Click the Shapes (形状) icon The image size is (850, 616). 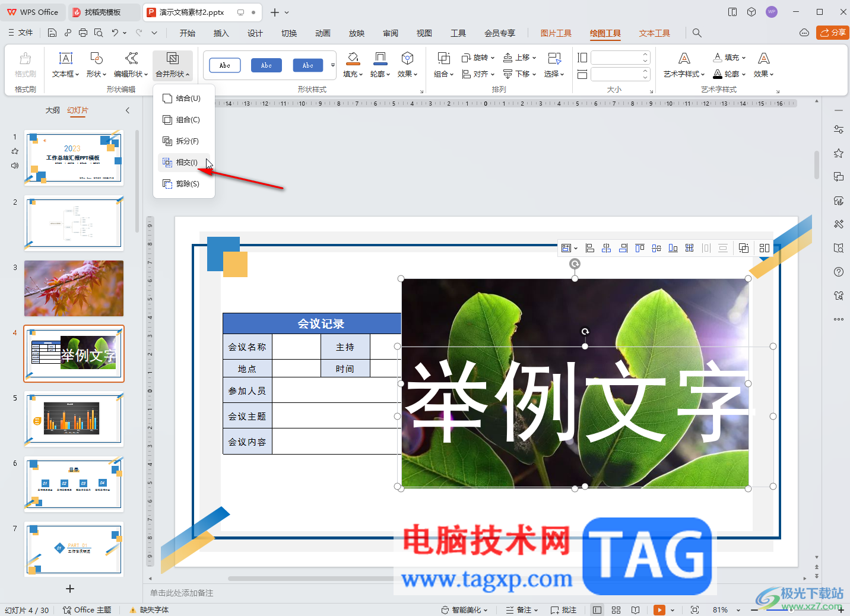[96, 58]
